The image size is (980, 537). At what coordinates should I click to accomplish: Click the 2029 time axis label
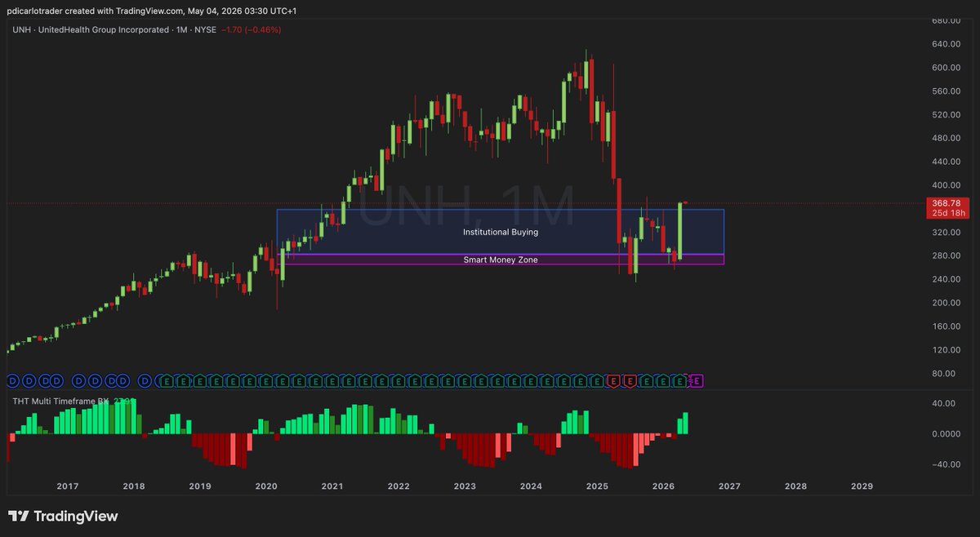862,486
